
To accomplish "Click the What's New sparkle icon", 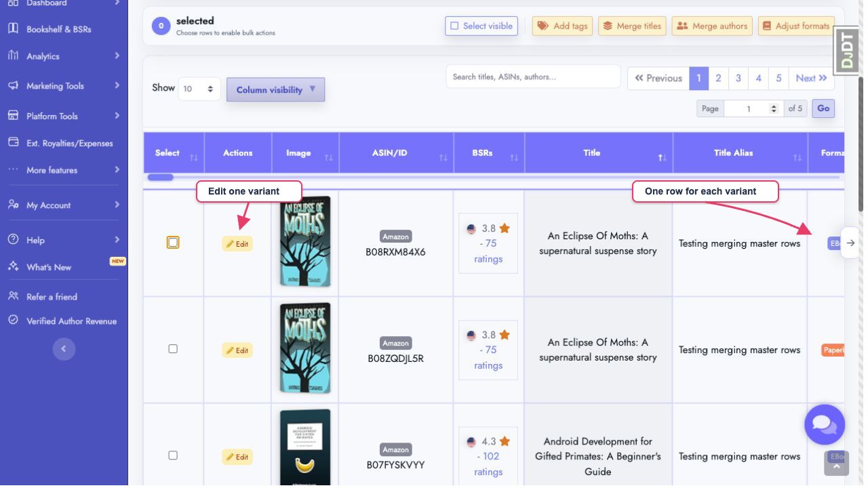I will click(x=13, y=266).
